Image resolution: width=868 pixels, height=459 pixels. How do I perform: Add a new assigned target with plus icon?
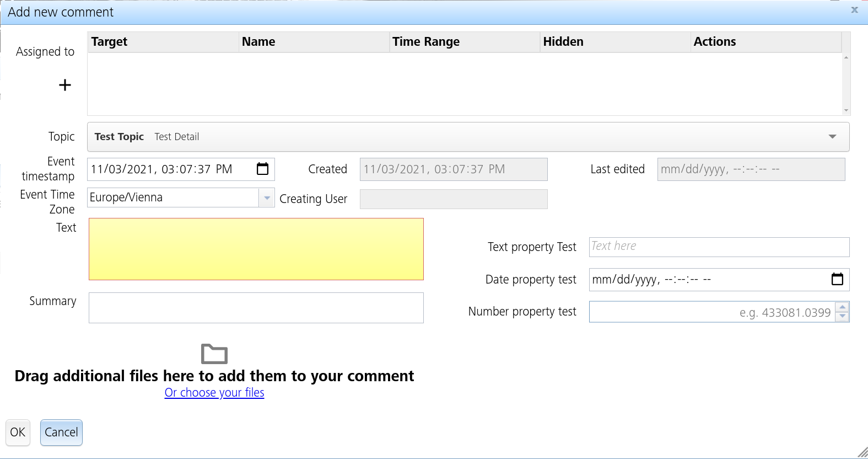tap(65, 85)
